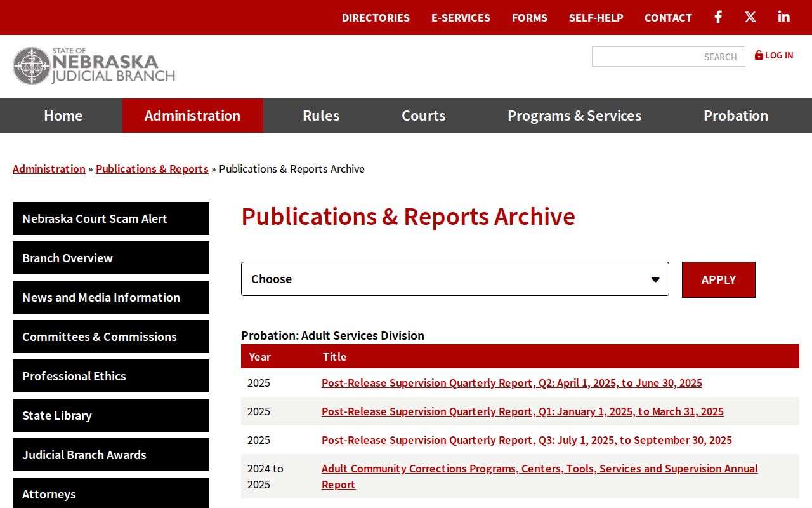Open Branch Overview in the sidebar
The height and width of the screenshot is (508, 812).
pyautogui.click(x=111, y=258)
